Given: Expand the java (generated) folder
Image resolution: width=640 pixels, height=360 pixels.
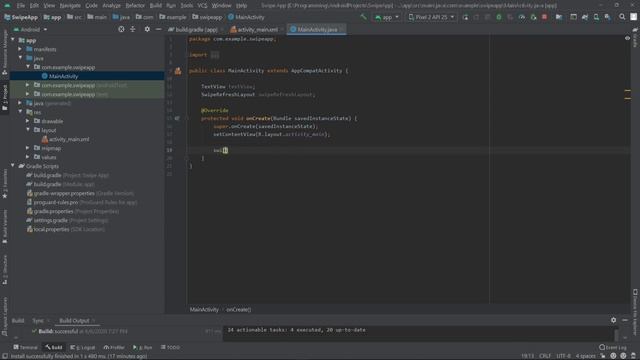Looking at the screenshot, I should [20, 103].
